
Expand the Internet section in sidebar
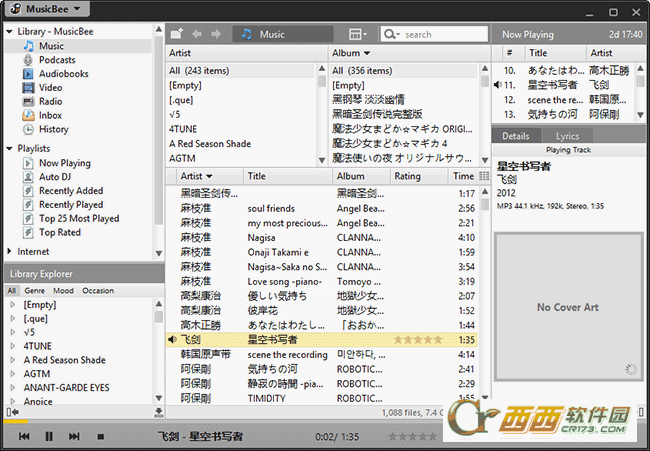pyautogui.click(x=10, y=252)
